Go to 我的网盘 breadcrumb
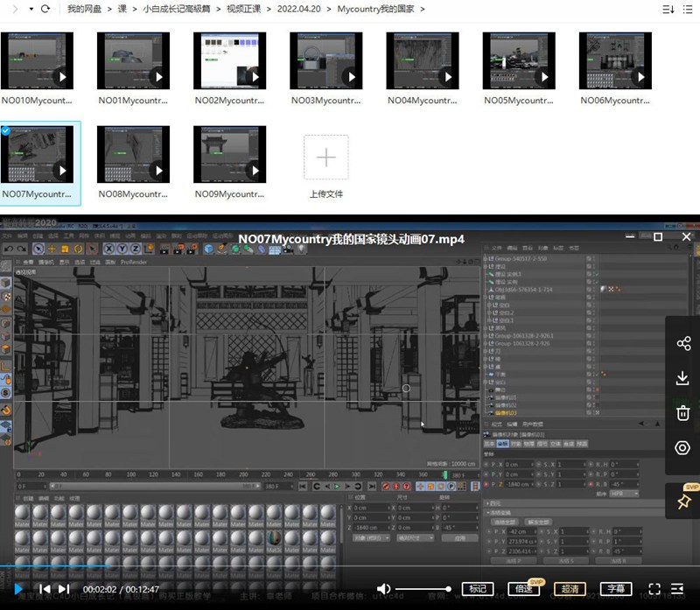The image size is (700, 610). coord(84,9)
